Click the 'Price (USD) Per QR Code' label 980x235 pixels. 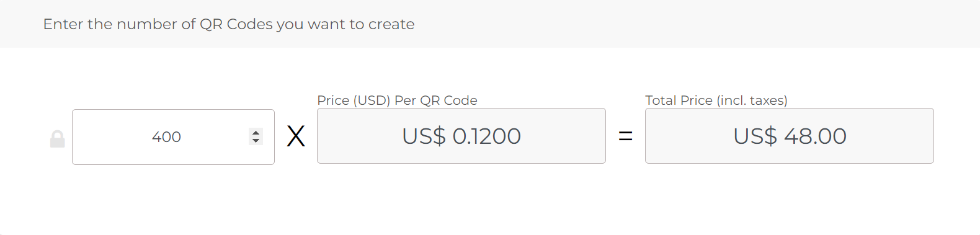[397, 100]
